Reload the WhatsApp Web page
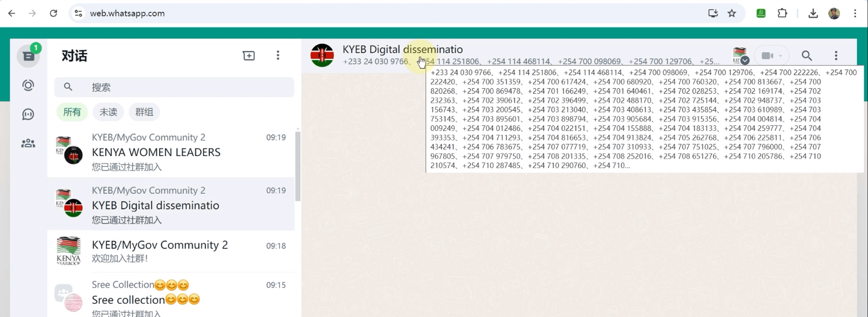 (x=53, y=13)
